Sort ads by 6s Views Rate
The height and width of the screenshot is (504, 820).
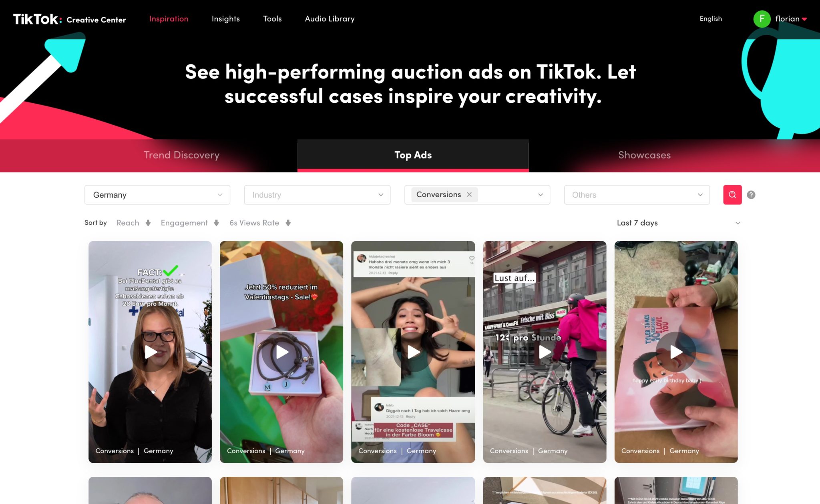[260, 223]
